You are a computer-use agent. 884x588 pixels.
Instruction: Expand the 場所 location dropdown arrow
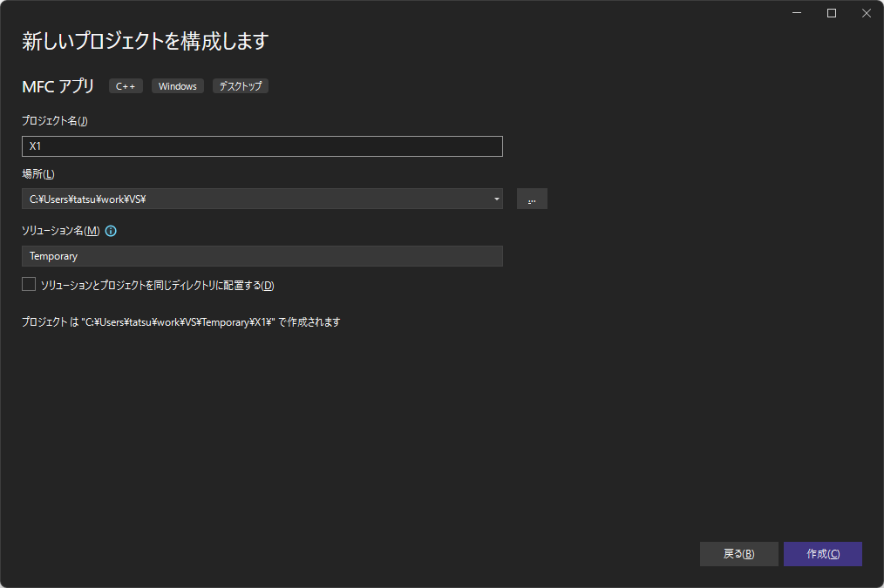pos(496,199)
